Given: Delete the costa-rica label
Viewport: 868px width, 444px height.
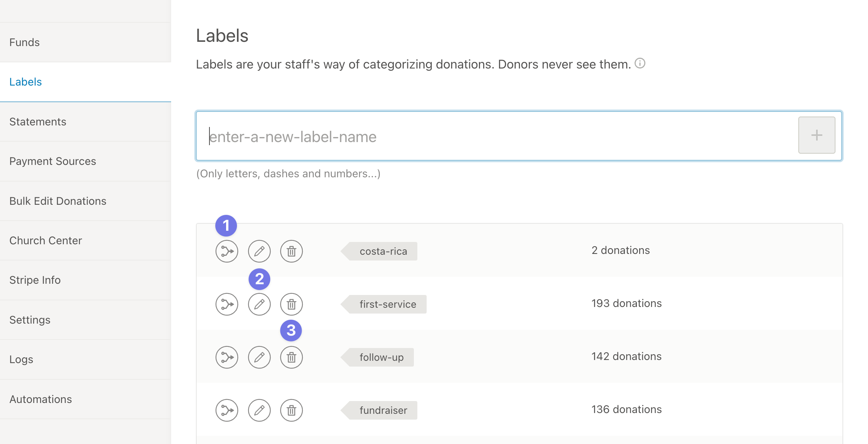Looking at the screenshot, I should tap(292, 251).
